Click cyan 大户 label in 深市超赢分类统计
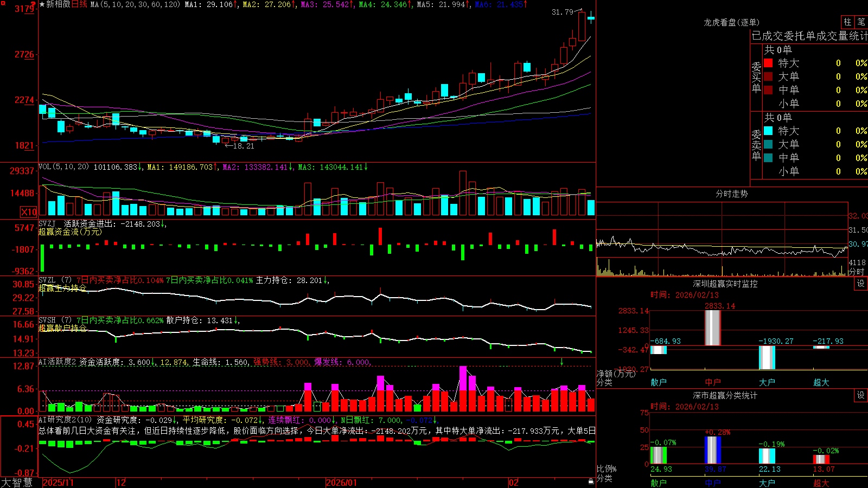 click(767, 483)
